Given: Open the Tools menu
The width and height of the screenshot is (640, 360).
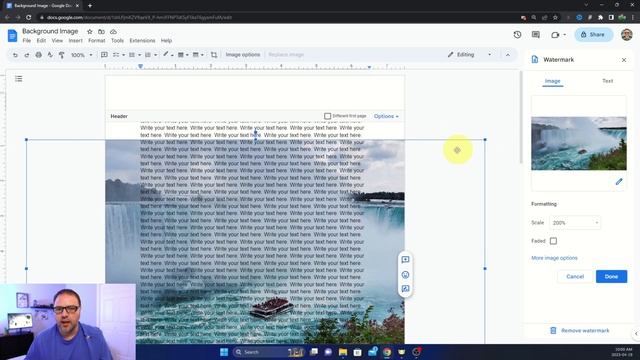Looking at the screenshot, I should [x=117, y=41].
